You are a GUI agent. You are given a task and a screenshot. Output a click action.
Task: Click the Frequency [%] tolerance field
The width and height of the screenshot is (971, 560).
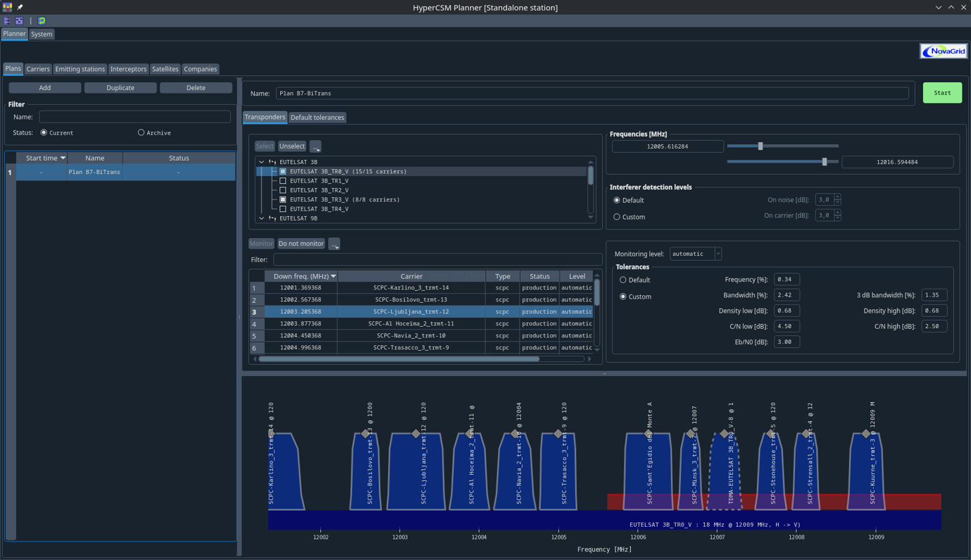pos(787,279)
